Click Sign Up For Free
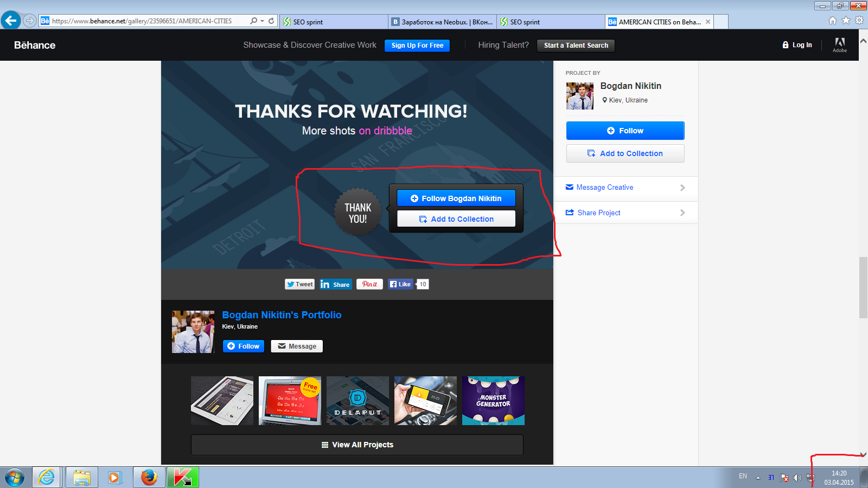The height and width of the screenshot is (488, 868). tap(417, 46)
